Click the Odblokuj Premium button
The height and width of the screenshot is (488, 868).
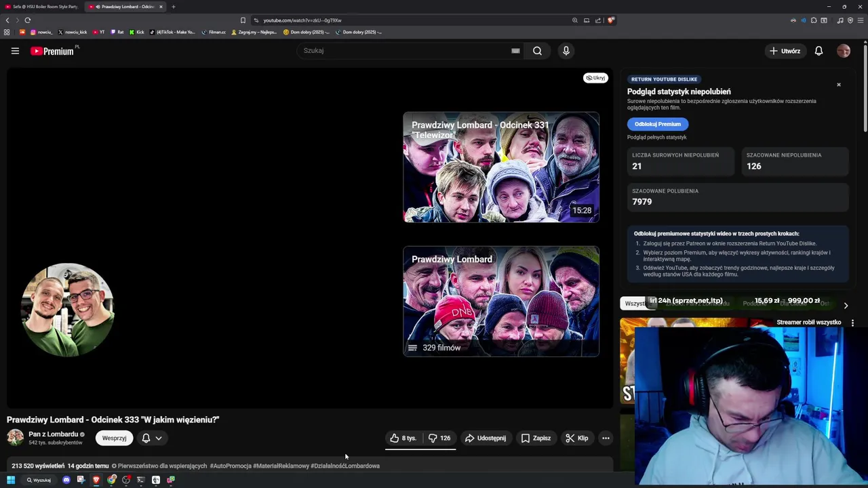[658, 124]
